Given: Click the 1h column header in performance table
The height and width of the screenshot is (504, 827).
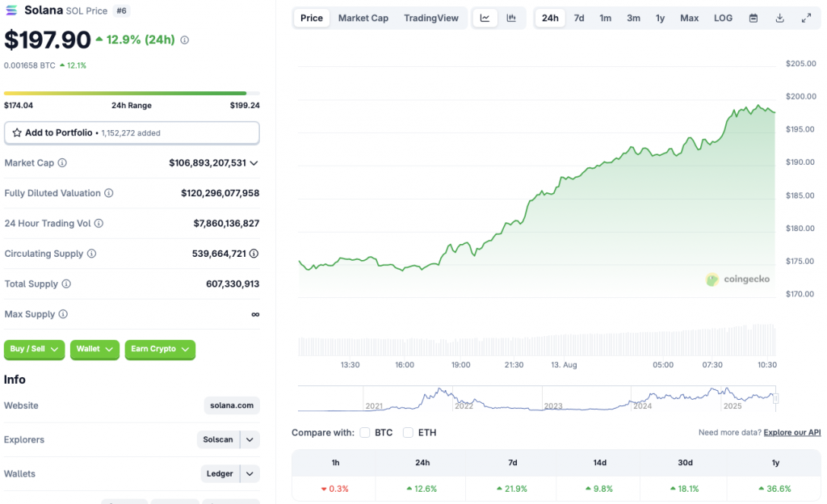Looking at the screenshot, I should [335, 462].
